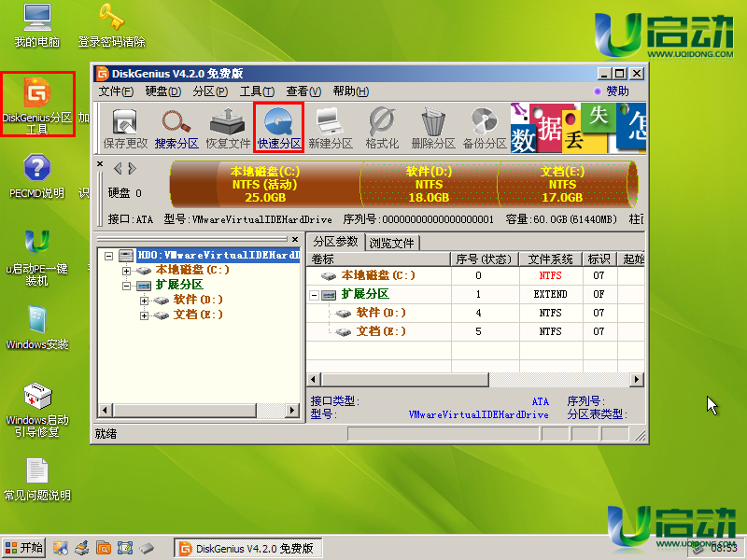
Task: Open the Windows安装 desktop icon
Action: (x=37, y=328)
